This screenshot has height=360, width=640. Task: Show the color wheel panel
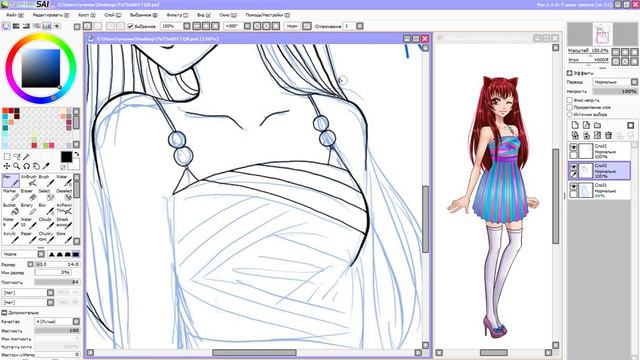(x=6, y=26)
